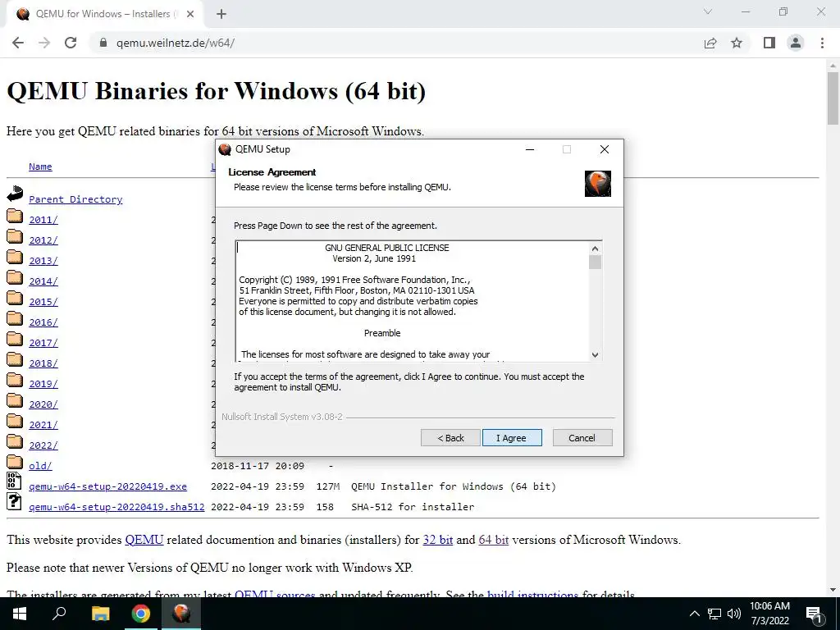Follow the 32 bit link
The image size is (840, 630).
pyautogui.click(x=438, y=540)
